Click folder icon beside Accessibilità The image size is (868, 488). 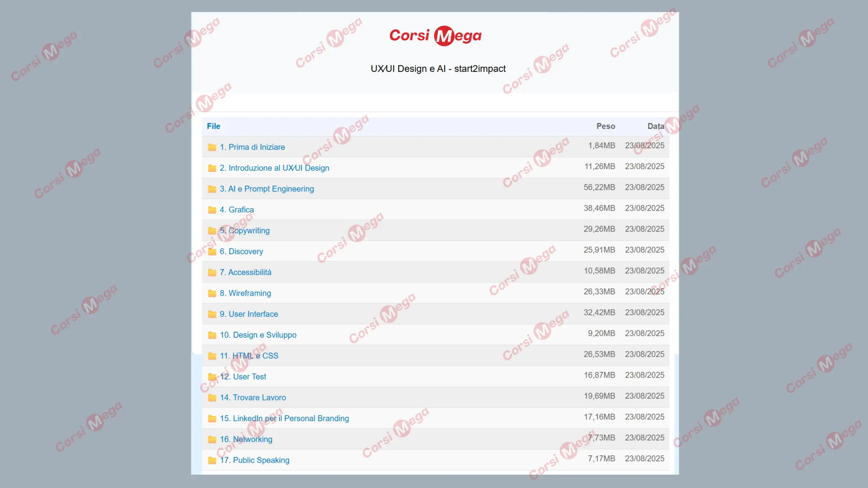click(212, 273)
